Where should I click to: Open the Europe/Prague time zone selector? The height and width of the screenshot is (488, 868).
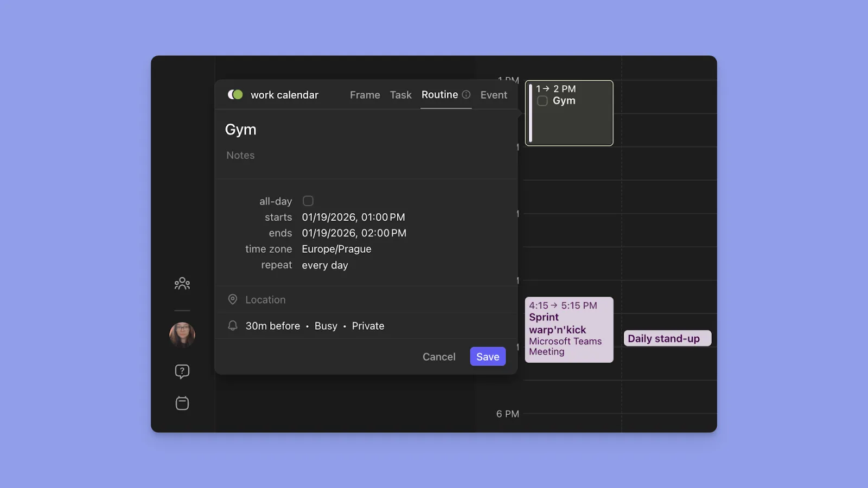point(336,249)
